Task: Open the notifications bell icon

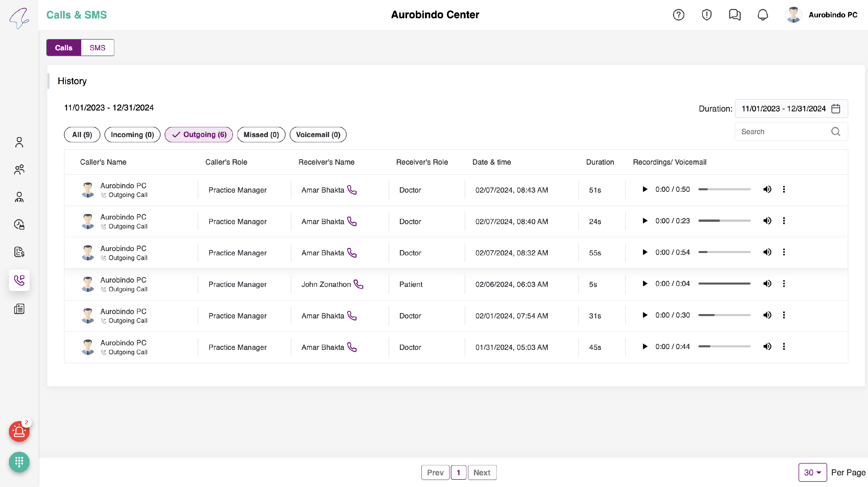Action: coord(762,15)
